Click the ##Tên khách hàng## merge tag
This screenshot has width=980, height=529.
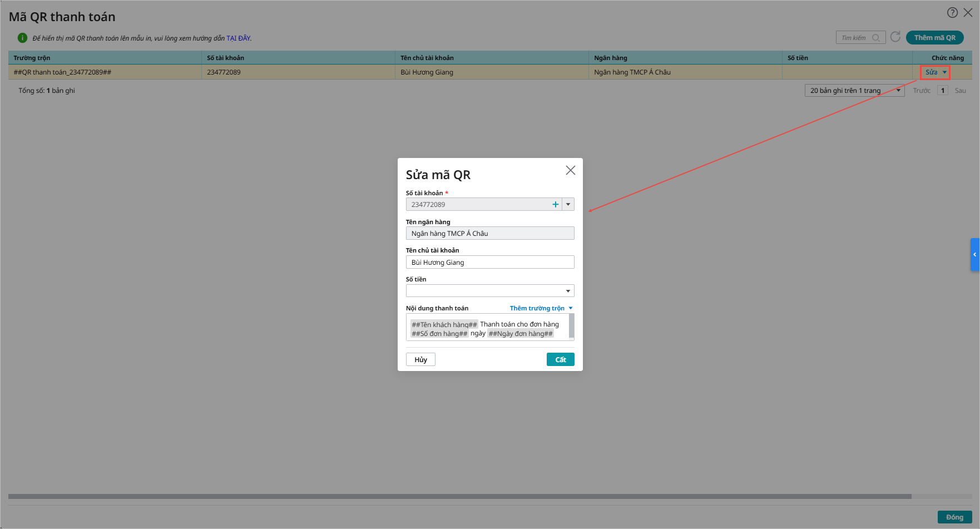[x=444, y=324]
